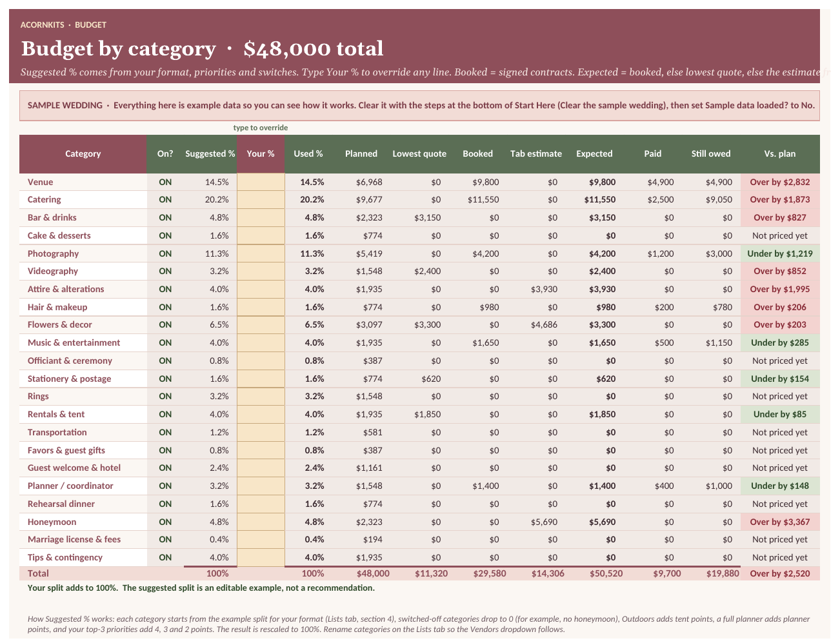The width and height of the screenshot is (840, 643).
Task: Click the Vs. plan column header
Action: pos(780,153)
